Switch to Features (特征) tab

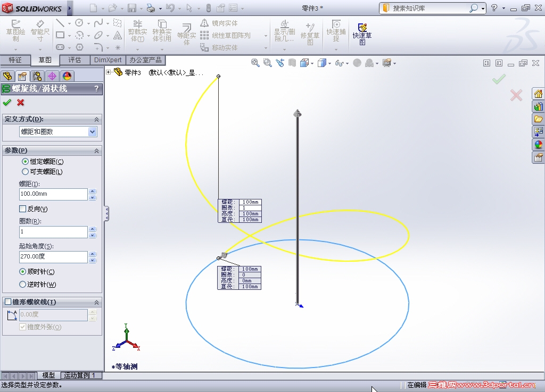coord(15,60)
